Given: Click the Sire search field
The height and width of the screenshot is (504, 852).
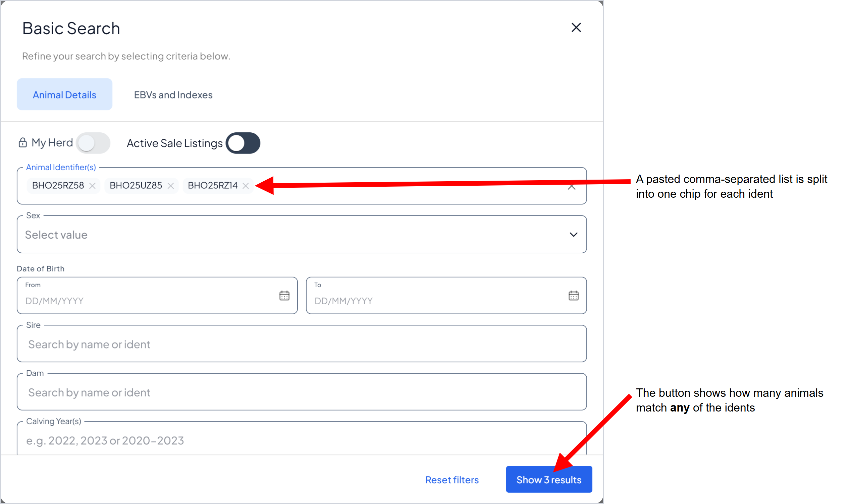Looking at the screenshot, I should 302,344.
